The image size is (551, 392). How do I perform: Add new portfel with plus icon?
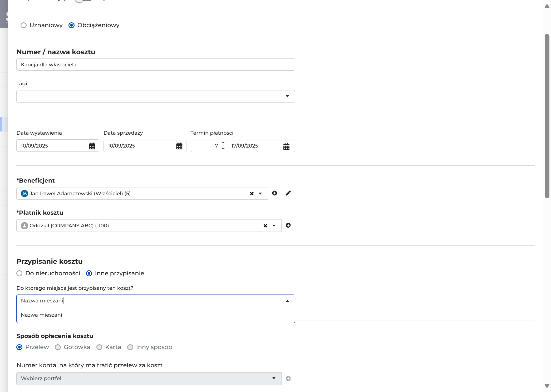coord(288,379)
